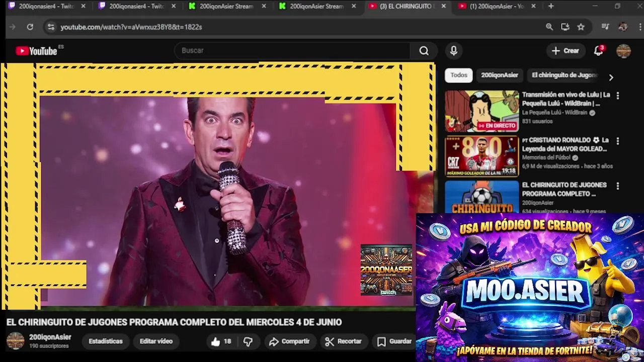The width and height of the screenshot is (644, 362).
Task: Click La Pequeña Lulú - WildBrain channel
Action: pos(554,113)
